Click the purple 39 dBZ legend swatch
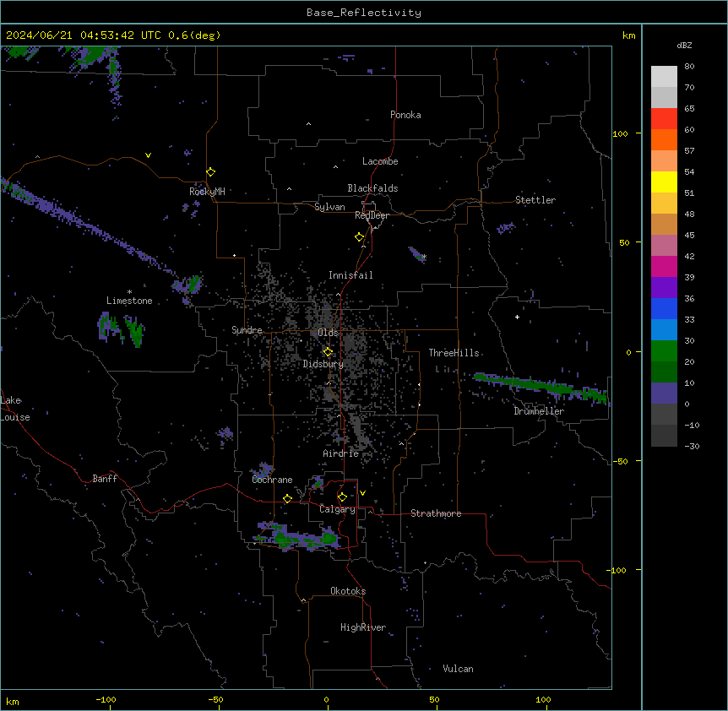The width and height of the screenshot is (728, 711). point(664,287)
